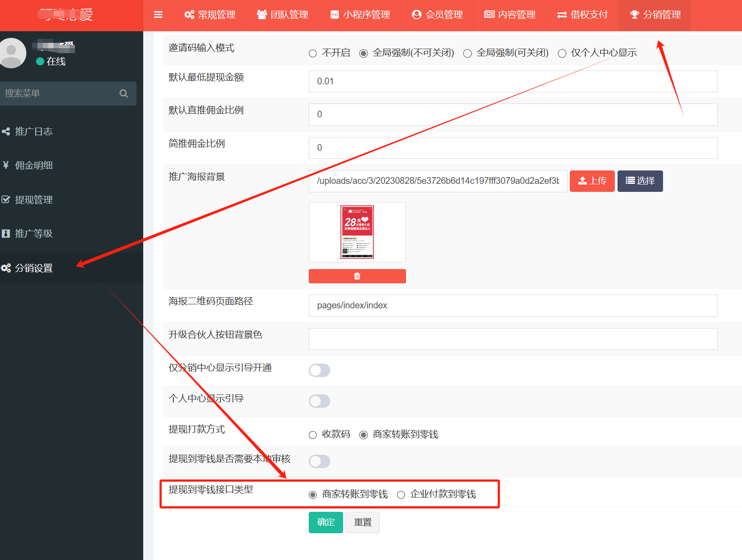Edit 推广海报背景 upload path field

(x=438, y=181)
